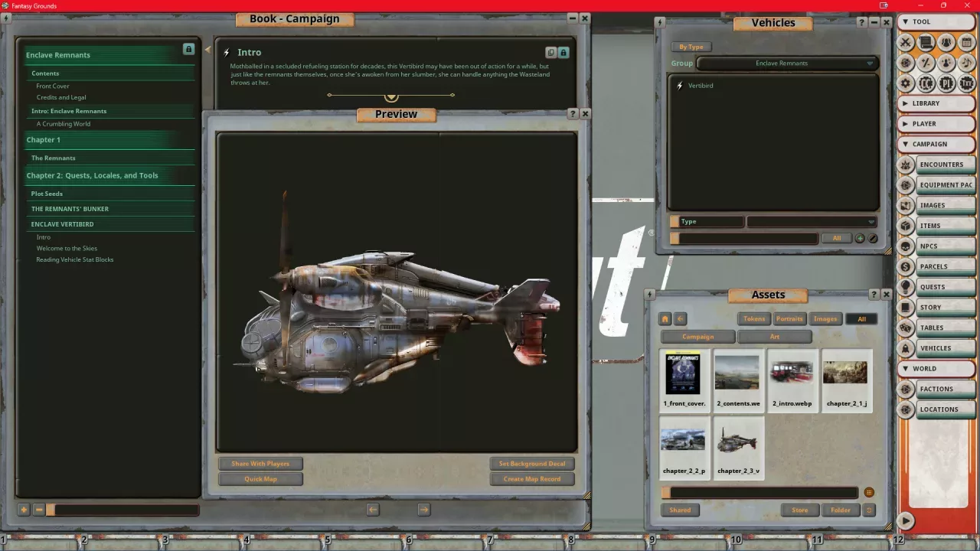Viewport: 980px width, 551px height.
Task: Open the music notes sound tool icon
Action: click(967, 63)
